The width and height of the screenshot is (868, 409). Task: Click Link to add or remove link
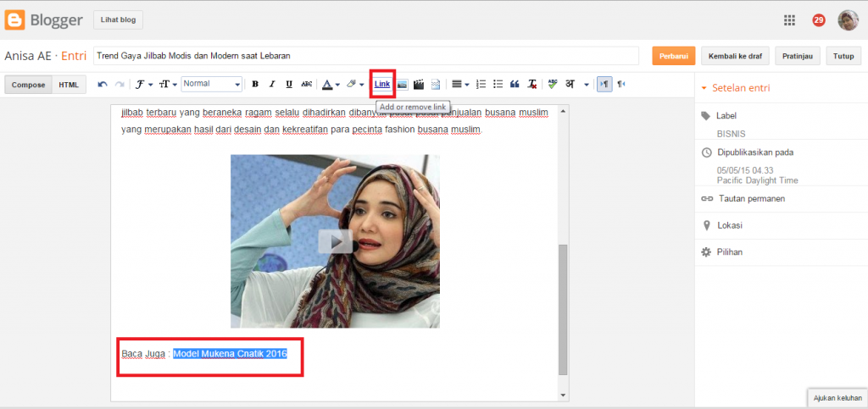pyautogui.click(x=382, y=84)
